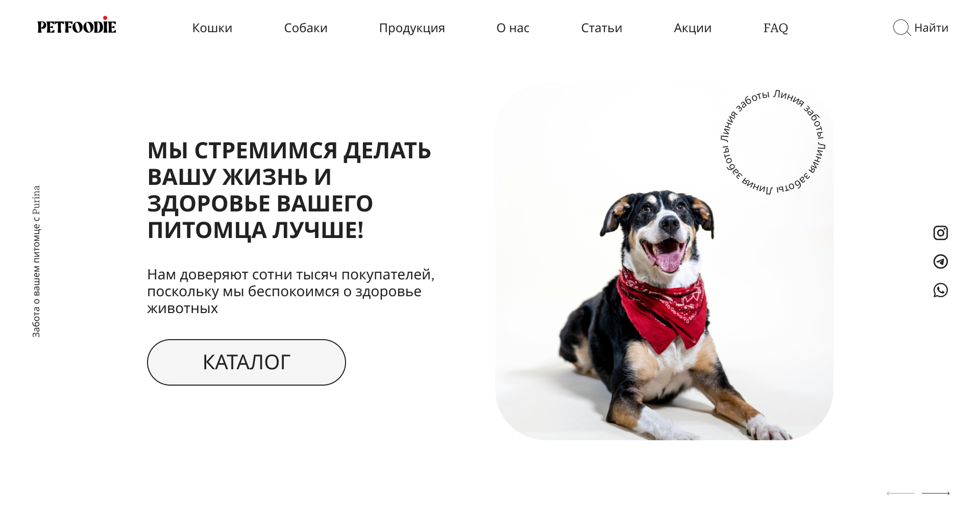This screenshot has width=980, height=523.
Task: Open the Кошки menu item
Action: (212, 28)
